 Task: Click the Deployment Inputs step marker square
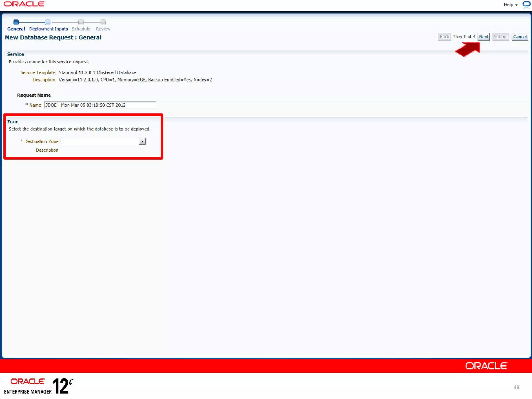pyautogui.click(x=48, y=22)
